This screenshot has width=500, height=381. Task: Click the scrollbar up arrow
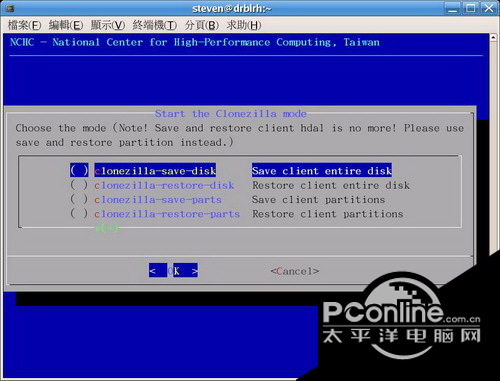494,37
